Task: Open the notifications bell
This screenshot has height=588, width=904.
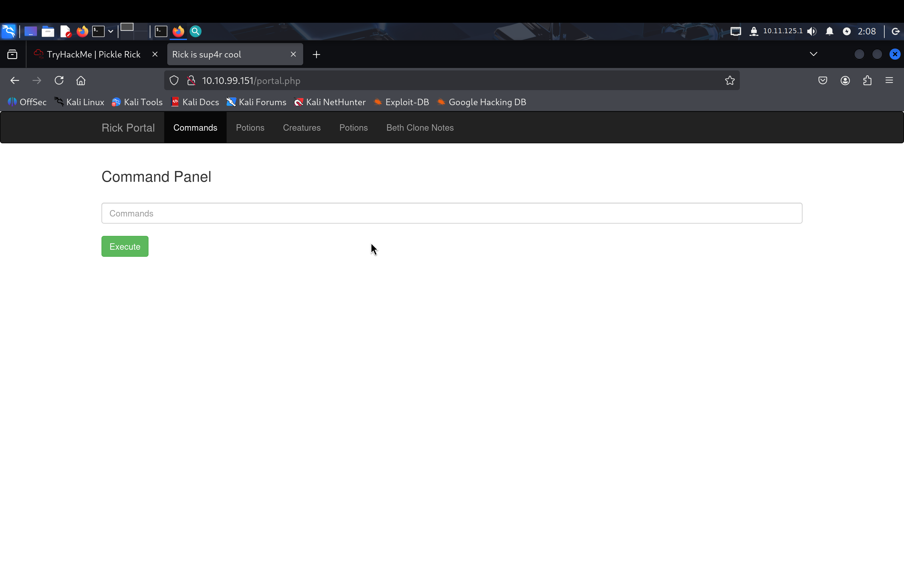Action: [x=829, y=31]
